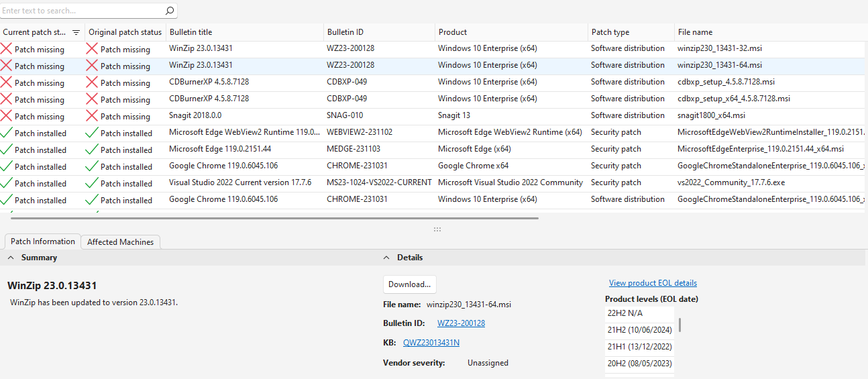Image resolution: width=868 pixels, height=379 pixels.
Task: Open bulletin link WZ23-200128
Action: [461, 323]
